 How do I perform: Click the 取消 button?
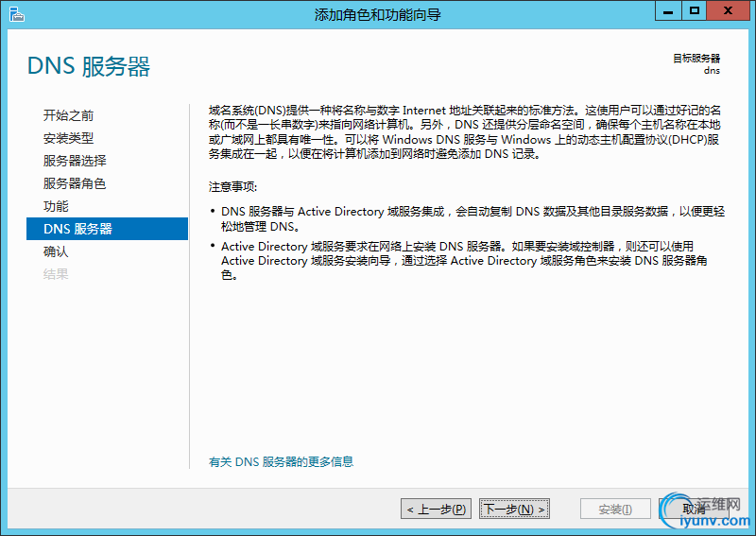pos(694,509)
